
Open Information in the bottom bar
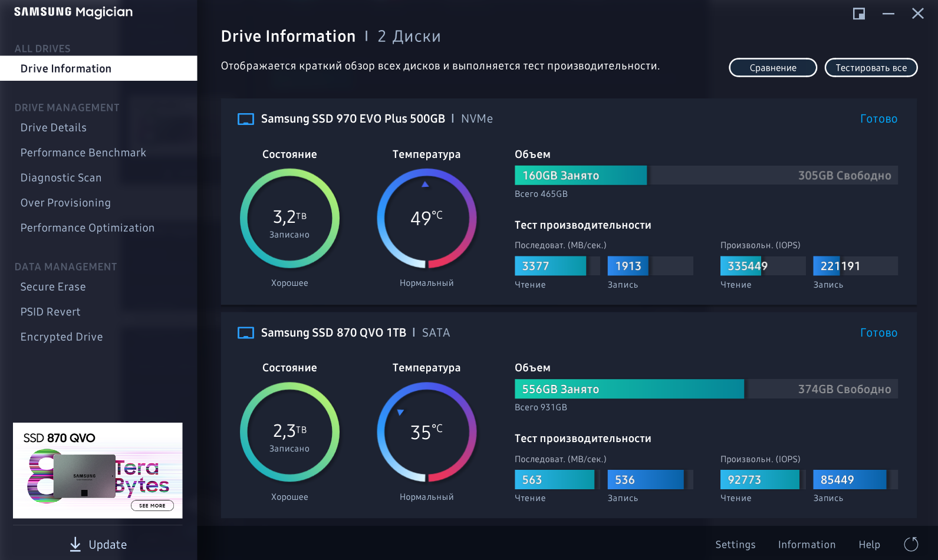(807, 545)
